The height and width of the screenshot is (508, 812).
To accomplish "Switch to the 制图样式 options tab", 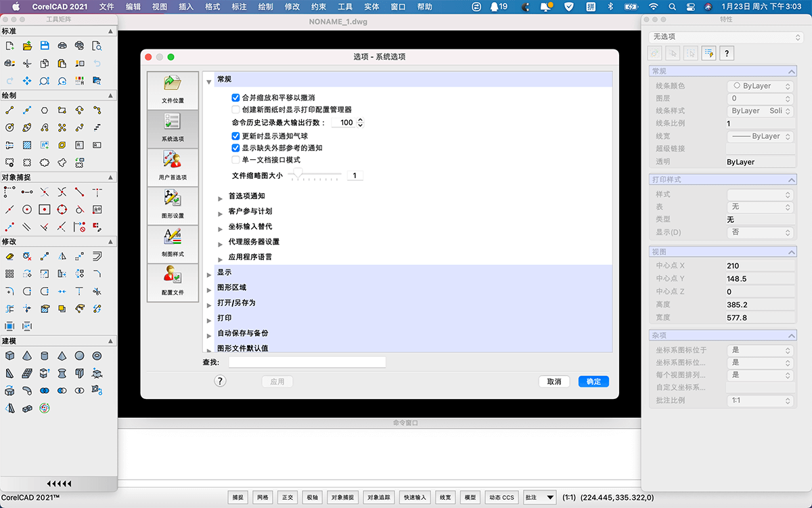I will pos(173,245).
